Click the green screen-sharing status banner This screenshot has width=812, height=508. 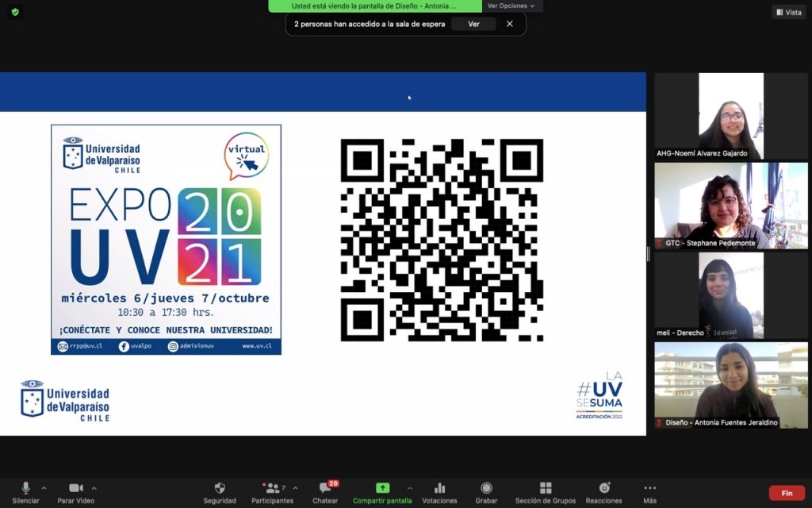point(375,6)
